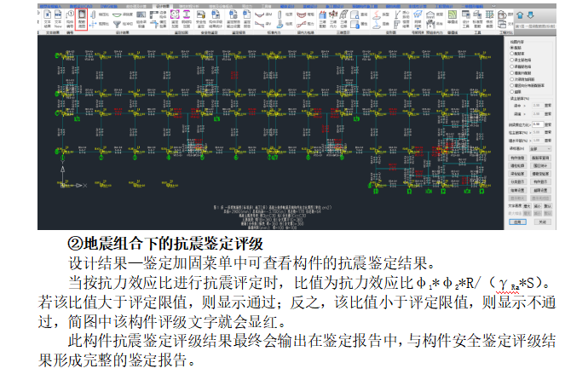Show the beam shear V diagram

tap(262, 24)
